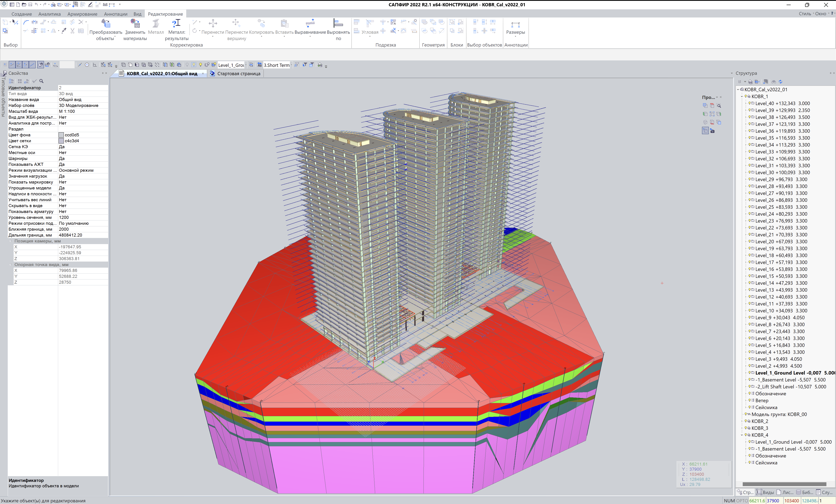Expand the KOBR_3 tree node
This screenshot has height=504, width=836.
point(742,428)
